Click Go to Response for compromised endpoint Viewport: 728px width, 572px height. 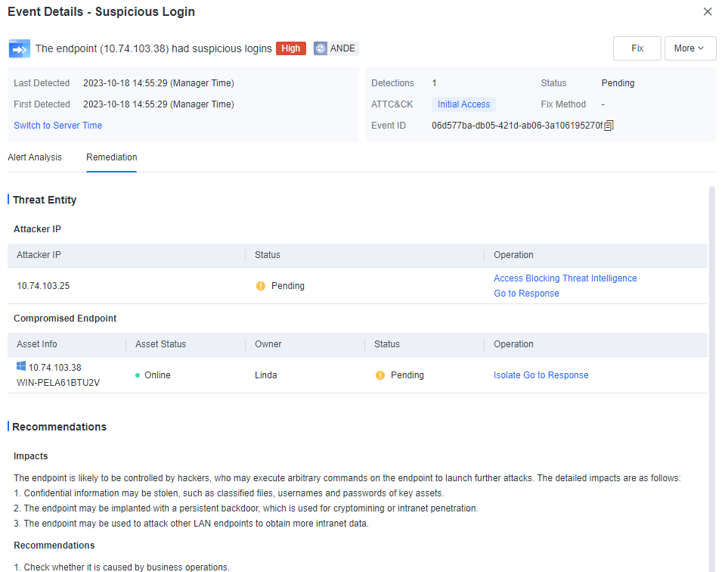click(x=556, y=375)
